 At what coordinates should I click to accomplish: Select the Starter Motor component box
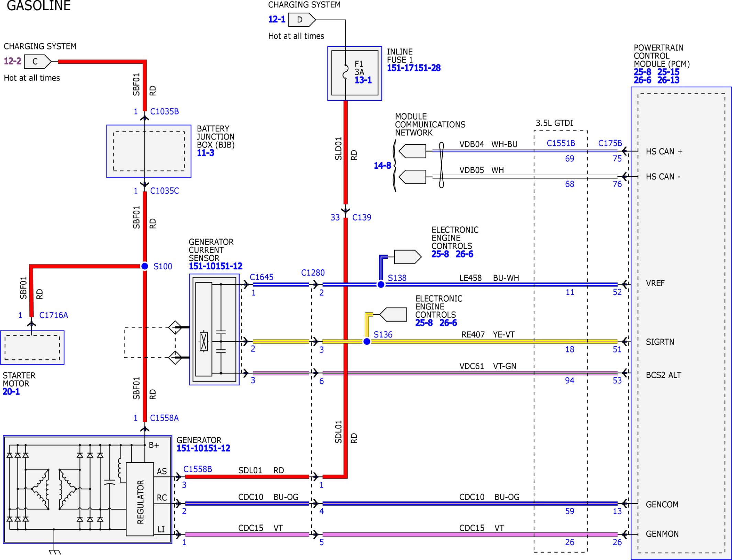(32, 347)
